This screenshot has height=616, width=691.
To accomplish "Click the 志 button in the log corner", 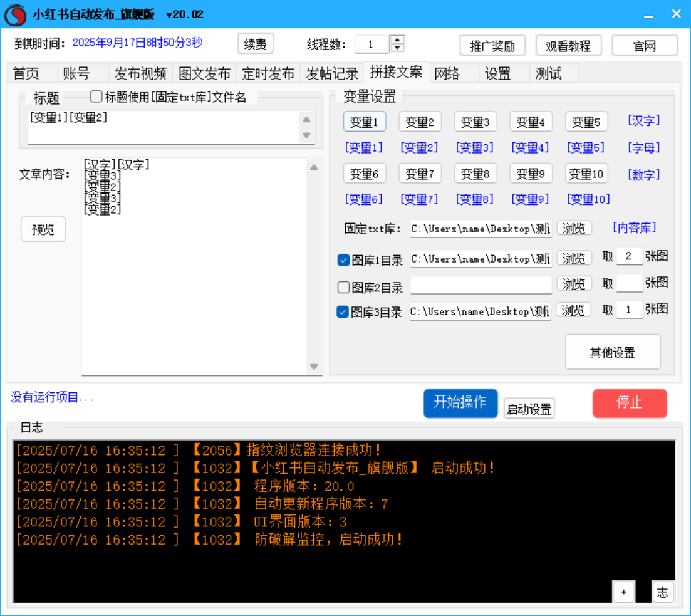I will [x=662, y=592].
